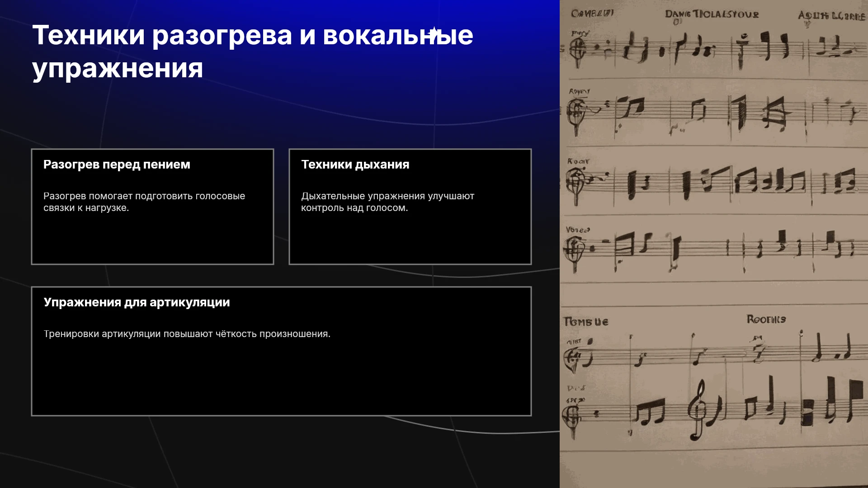
Task: Select the heading 'Упражнения для артикуляции'
Action: click(137, 302)
